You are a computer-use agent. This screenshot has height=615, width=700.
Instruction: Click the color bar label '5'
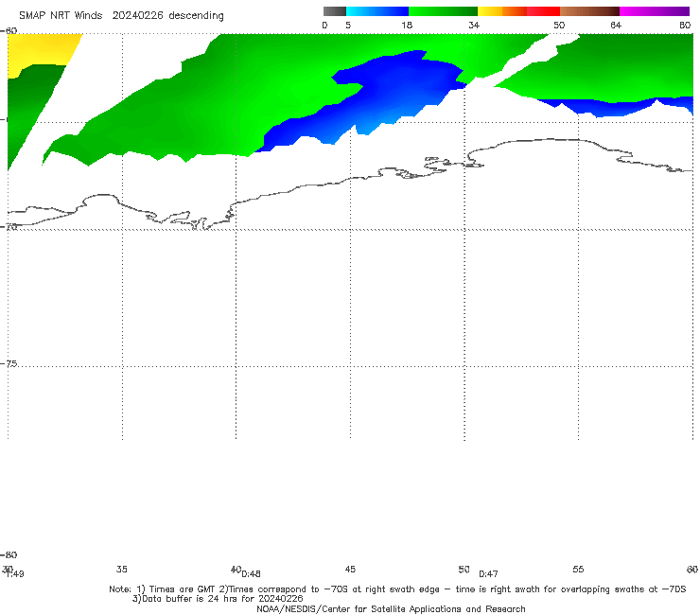pyautogui.click(x=348, y=25)
